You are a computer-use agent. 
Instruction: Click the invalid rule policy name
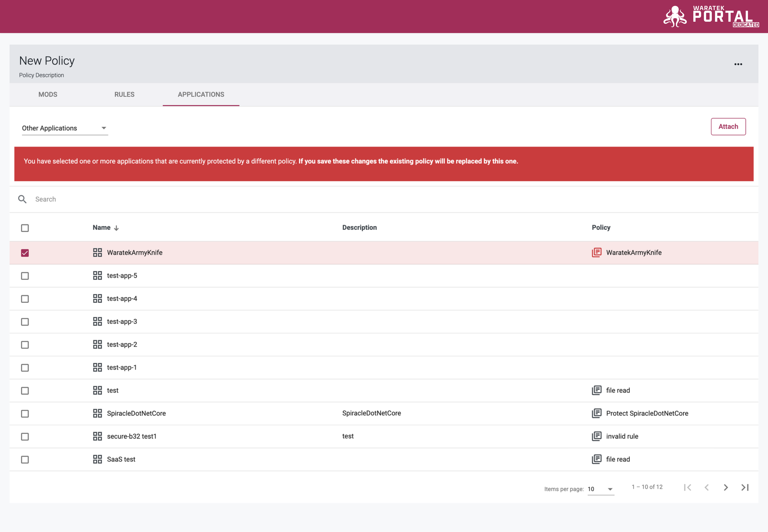622,437
